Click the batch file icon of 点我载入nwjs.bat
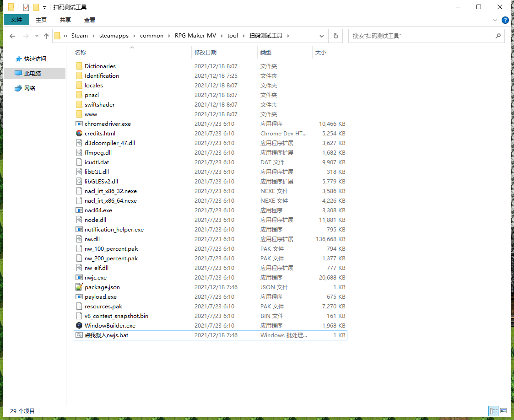Viewport: 514px width, 420px height. 79,335
